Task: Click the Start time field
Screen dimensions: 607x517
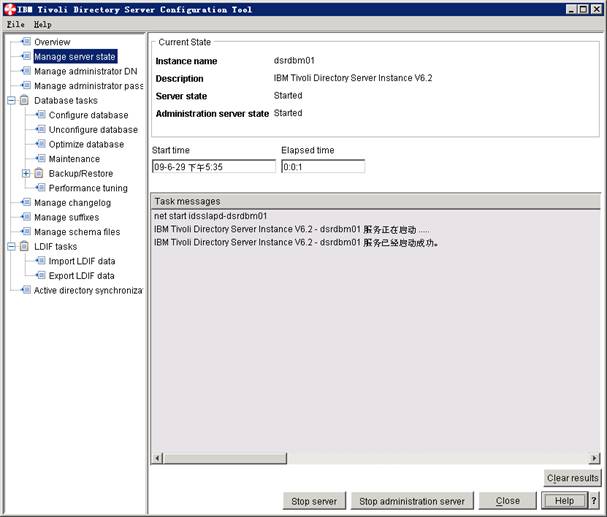Action: [214, 167]
